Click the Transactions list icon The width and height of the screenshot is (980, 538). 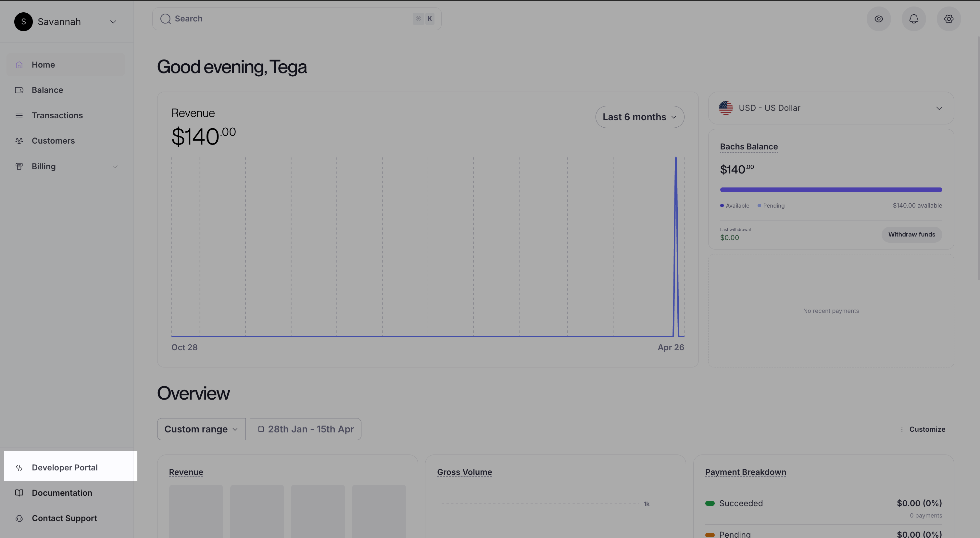tap(19, 115)
